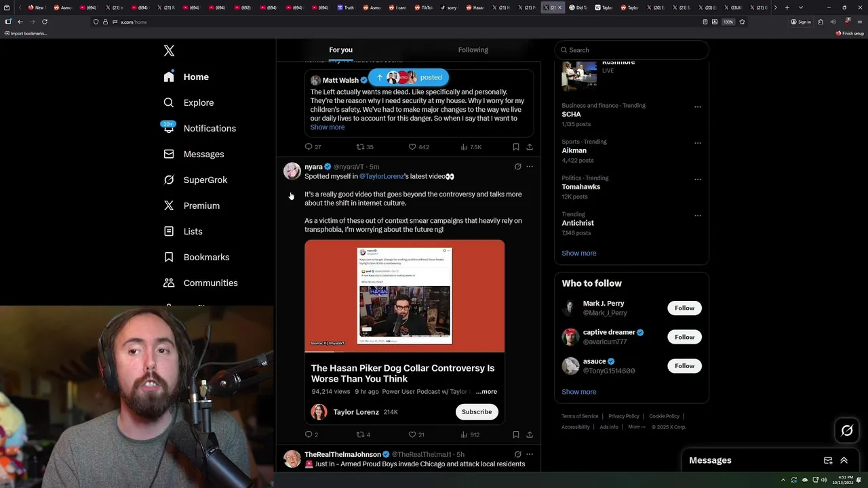Viewport: 868px width, 488px height.
Task: Click the 130% zoom level indicator
Action: tap(728, 22)
